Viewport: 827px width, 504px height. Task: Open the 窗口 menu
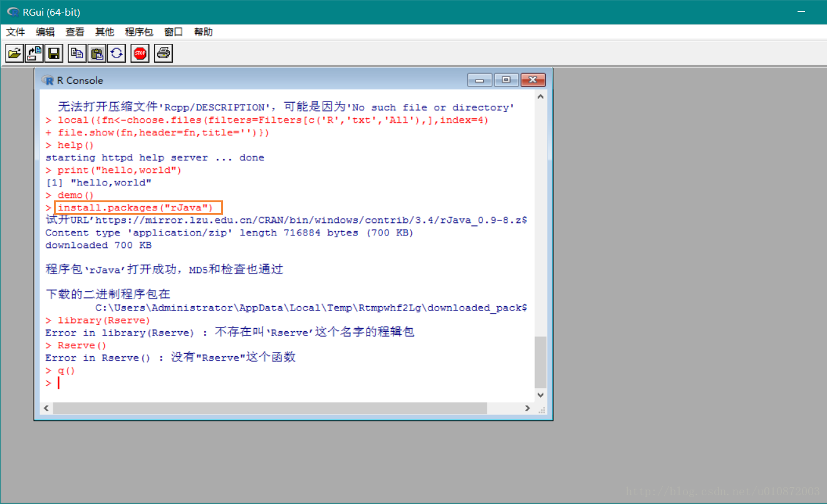tap(174, 32)
